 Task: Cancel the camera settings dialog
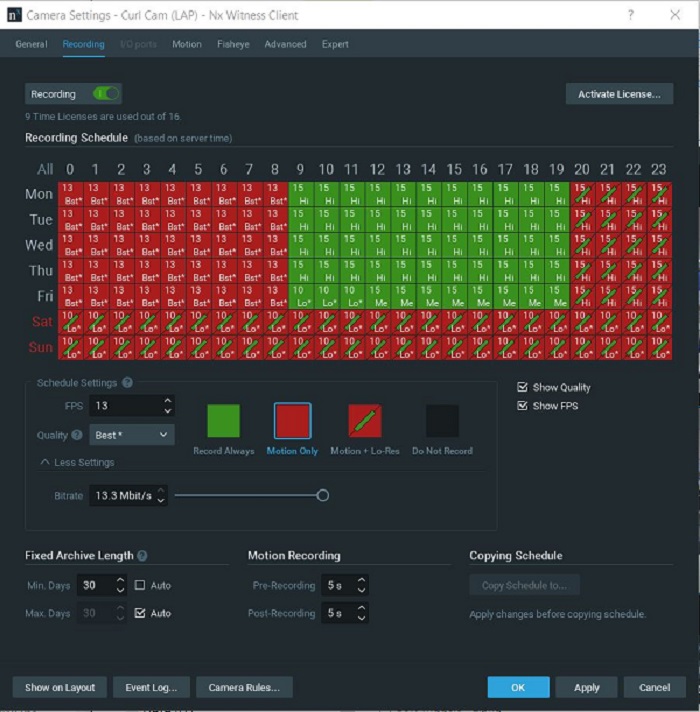655,687
